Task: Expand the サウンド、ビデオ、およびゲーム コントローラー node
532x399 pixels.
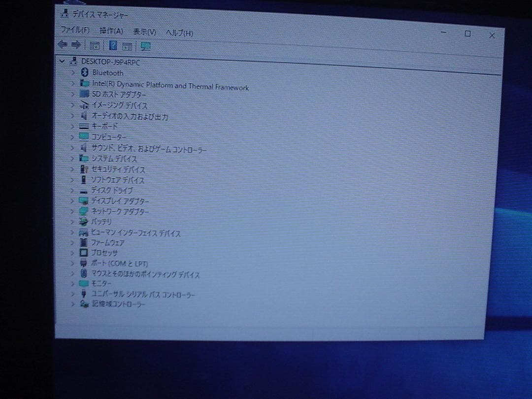Action: pyautogui.click(x=72, y=148)
